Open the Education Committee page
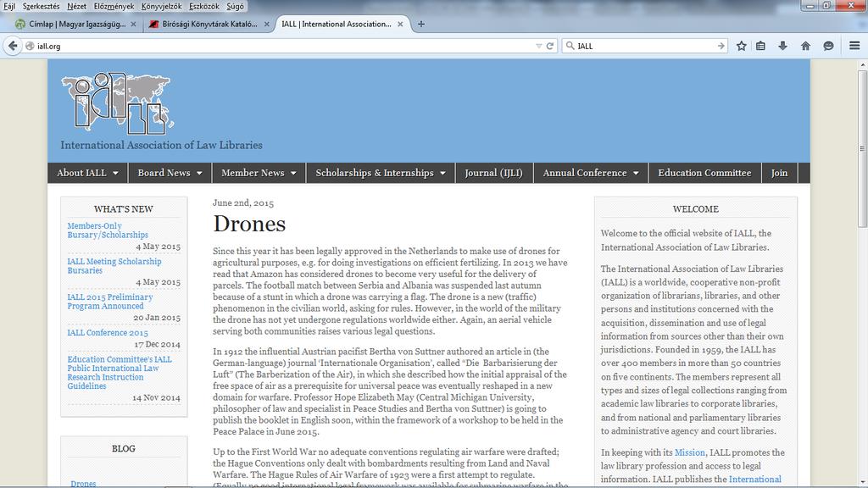Viewport: 868px width, 488px height. click(x=704, y=173)
